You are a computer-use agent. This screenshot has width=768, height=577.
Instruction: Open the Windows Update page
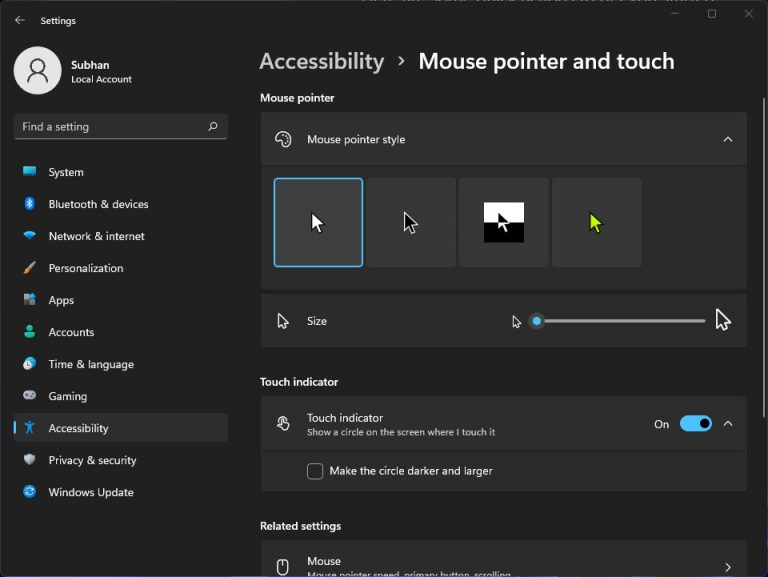tap(120, 492)
